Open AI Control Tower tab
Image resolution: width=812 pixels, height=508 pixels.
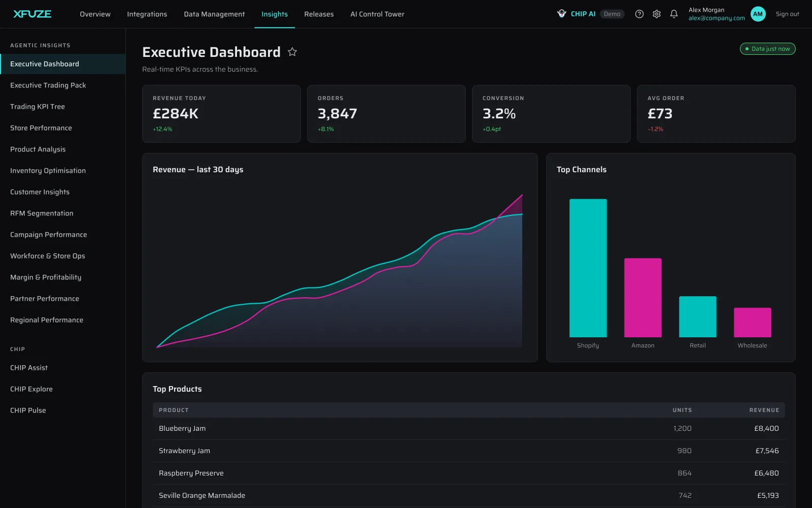coord(377,14)
